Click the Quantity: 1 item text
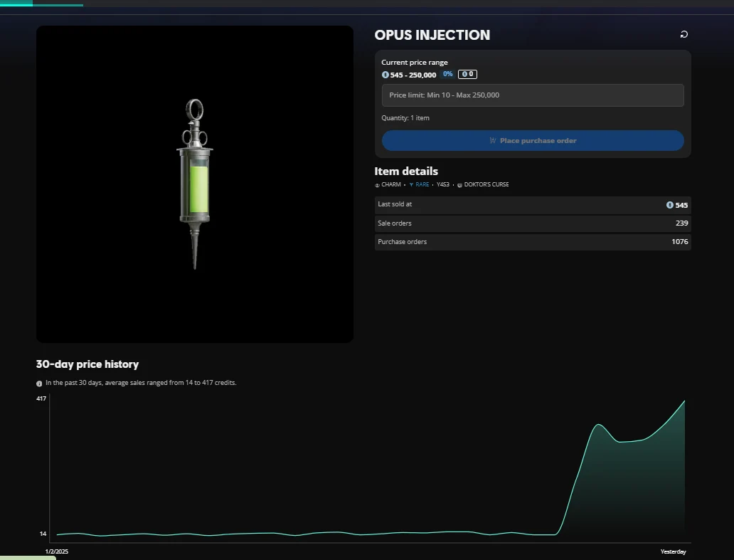The width and height of the screenshot is (734, 560). [405, 118]
